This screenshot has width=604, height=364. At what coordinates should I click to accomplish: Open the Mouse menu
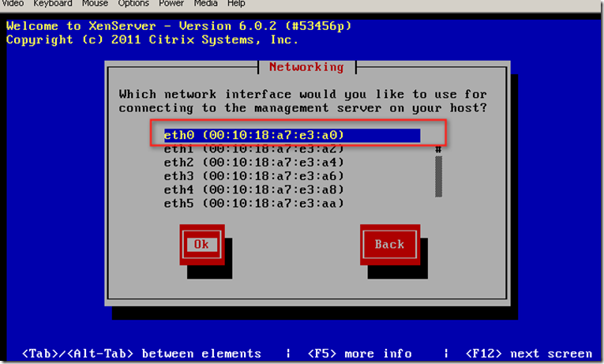95,3
